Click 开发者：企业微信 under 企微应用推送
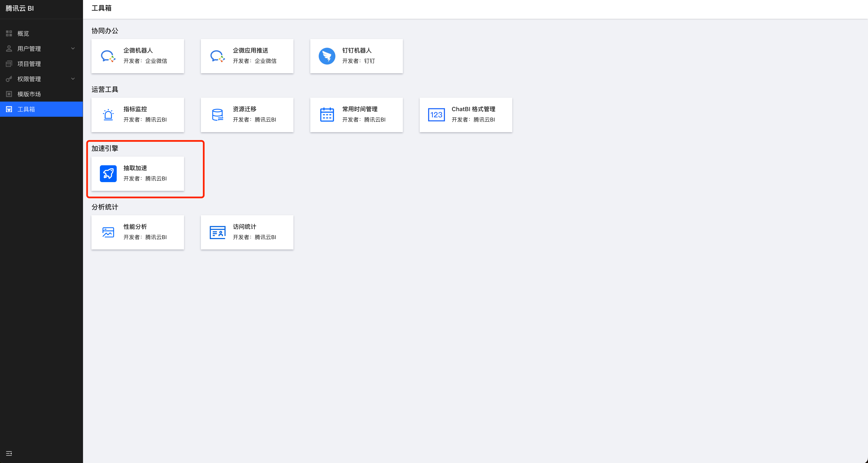The image size is (868, 463). [255, 61]
